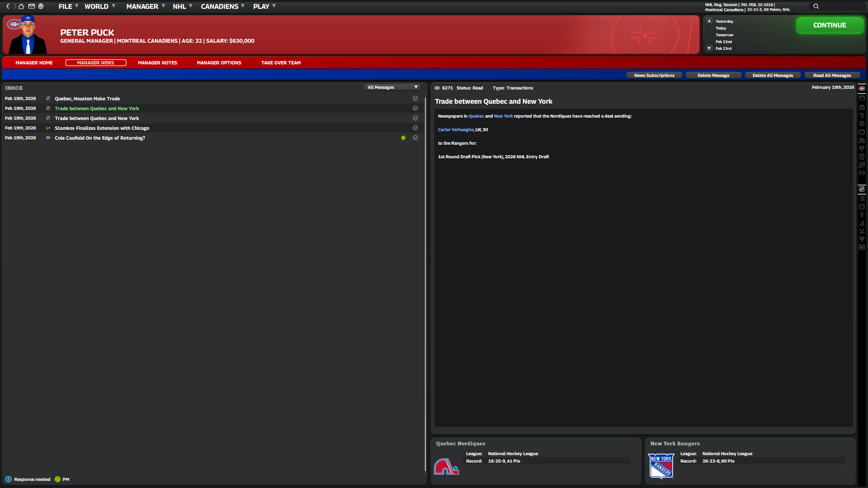
Task: Open the All Messages filter dropdown
Action: pyautogui.click(x=392, y=87)
